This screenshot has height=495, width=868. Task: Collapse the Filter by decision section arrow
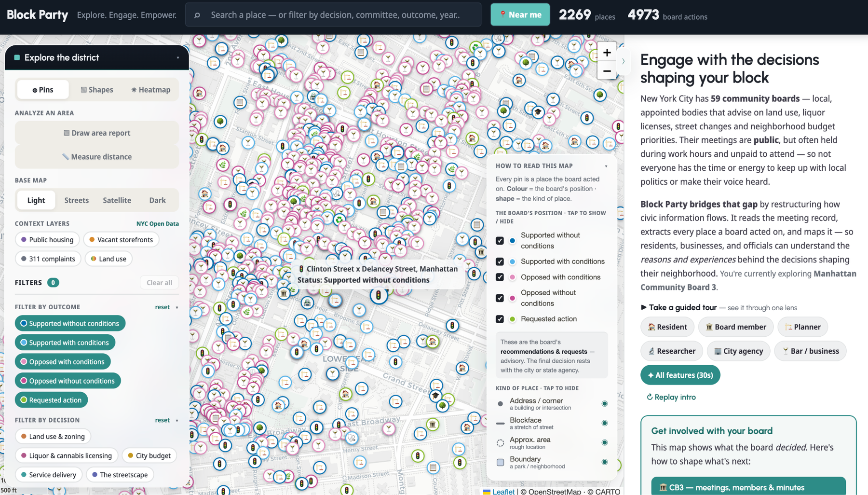(x=177, y=421)
